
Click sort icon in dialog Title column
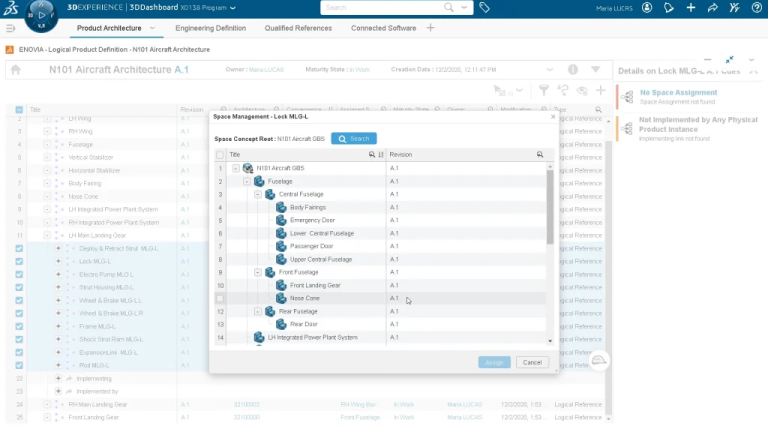(381, 155)
